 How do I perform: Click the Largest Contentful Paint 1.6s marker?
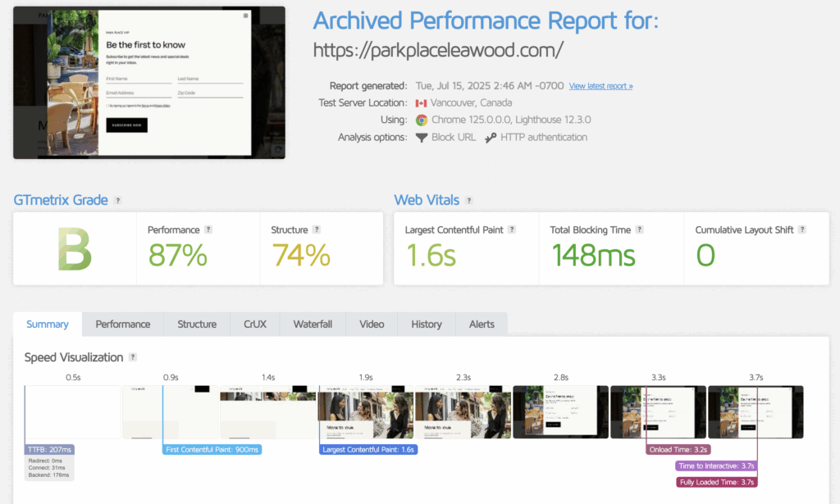(368, 450)
